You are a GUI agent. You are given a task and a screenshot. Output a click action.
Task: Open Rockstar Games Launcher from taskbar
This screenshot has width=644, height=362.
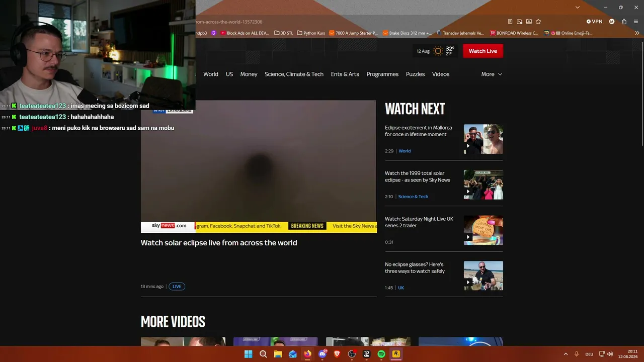point(396,354)
